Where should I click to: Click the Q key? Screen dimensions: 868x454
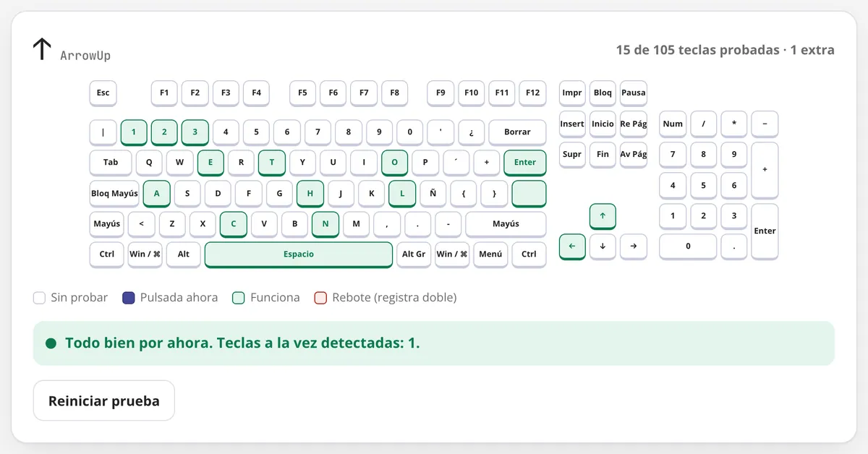tap(149, 163)
